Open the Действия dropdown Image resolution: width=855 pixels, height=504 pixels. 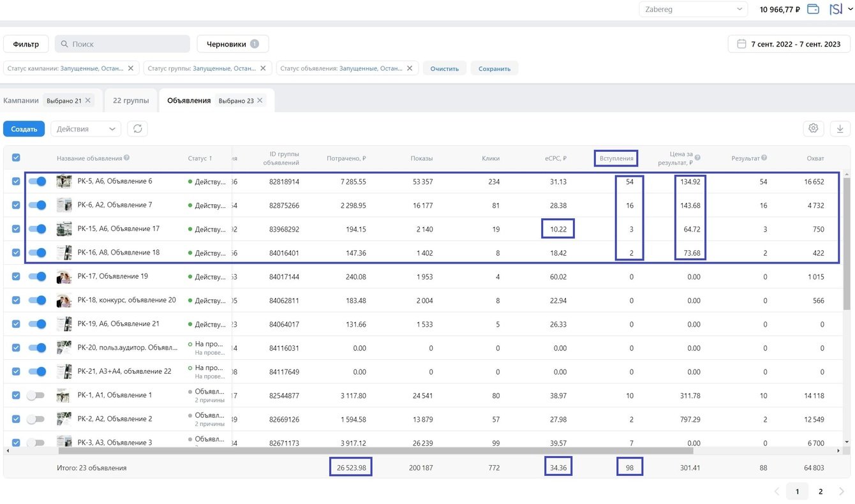pos(85,129)
